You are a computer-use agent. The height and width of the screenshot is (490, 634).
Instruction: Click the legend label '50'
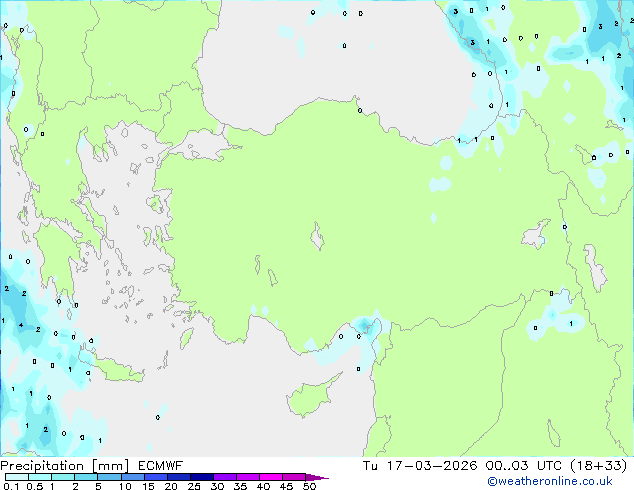click(309, 486)
